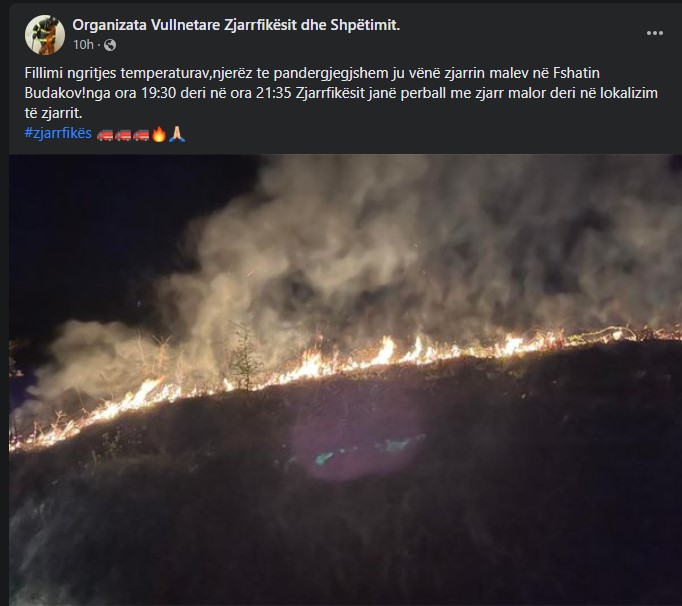Click the words 'të zjarrit.' in caption
The width and height of the screenshot is (682, 606).
pos(53,113)
